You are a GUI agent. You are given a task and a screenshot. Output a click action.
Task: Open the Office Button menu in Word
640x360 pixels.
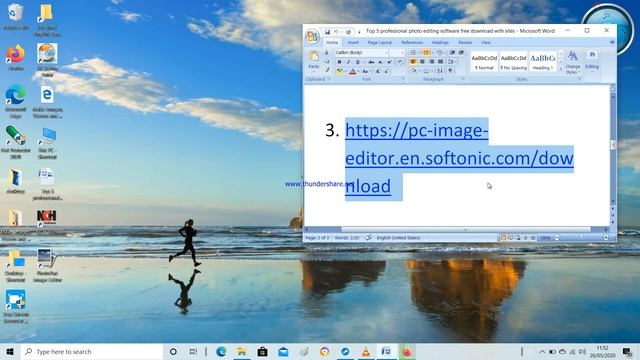pyautogui.click(x=313, y=36)
